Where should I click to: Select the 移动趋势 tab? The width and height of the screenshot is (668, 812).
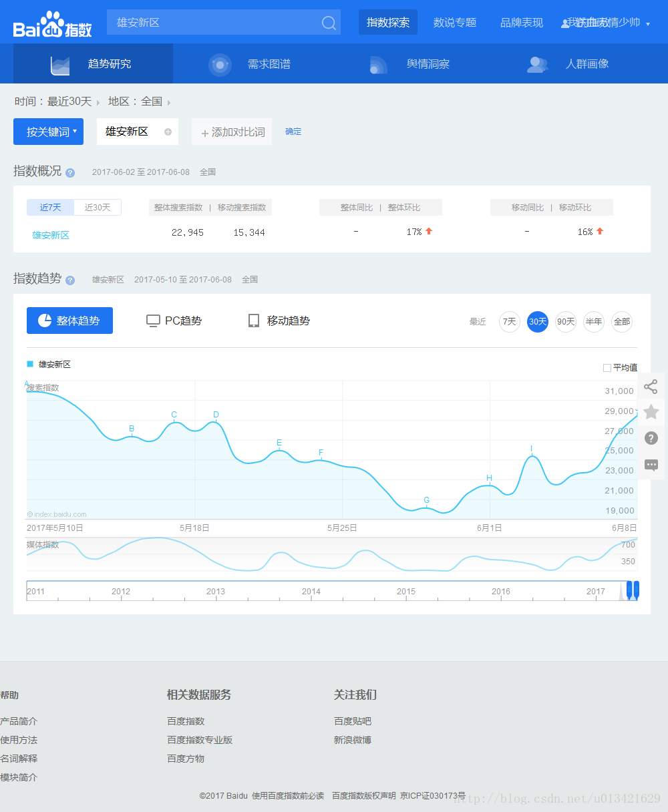coord(279,321)
